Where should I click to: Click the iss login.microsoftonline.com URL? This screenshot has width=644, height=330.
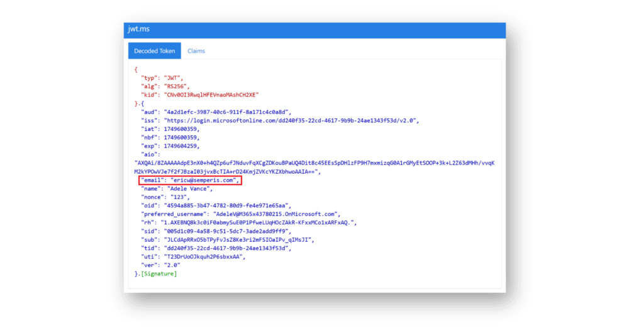coord(291,120)
